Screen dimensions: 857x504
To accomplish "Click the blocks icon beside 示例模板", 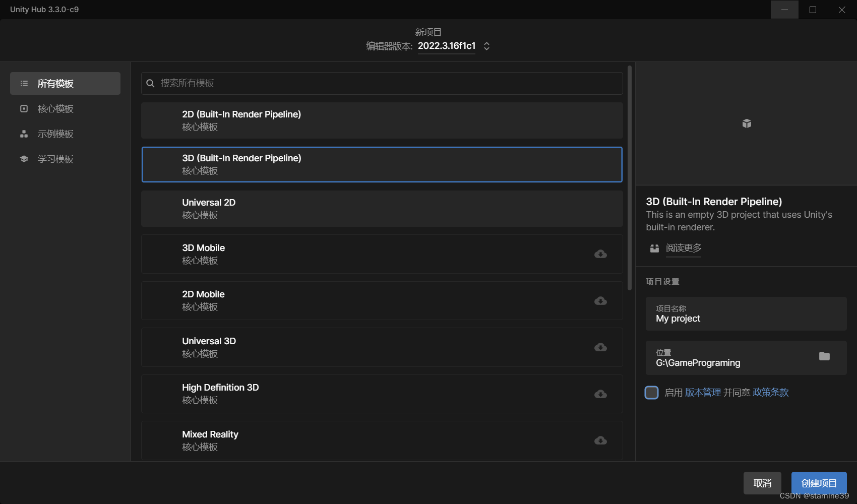I will (24, 134).
